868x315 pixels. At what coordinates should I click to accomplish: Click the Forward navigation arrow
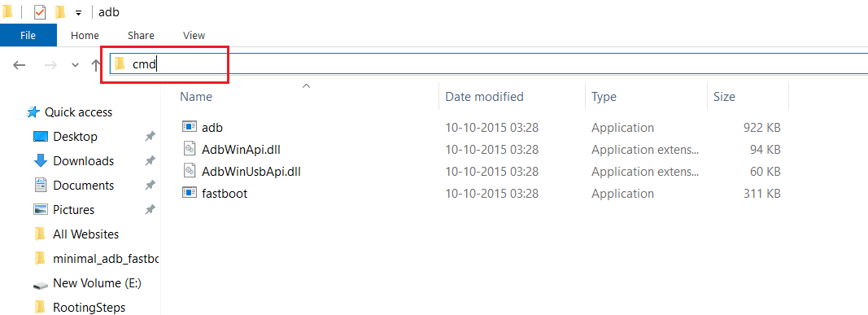pos(50,65)
